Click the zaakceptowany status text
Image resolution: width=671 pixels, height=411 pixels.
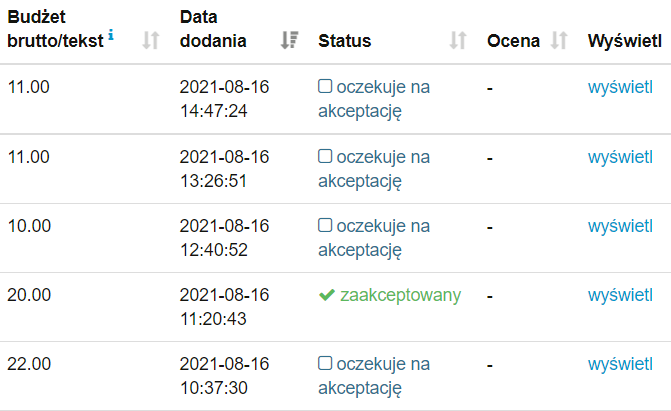pyautogui.click(x=400, y=295)
